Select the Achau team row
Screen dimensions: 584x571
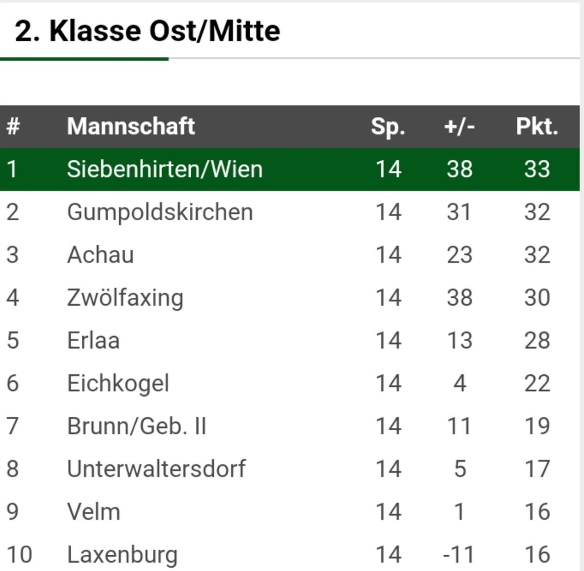click(x=290, y=255)
